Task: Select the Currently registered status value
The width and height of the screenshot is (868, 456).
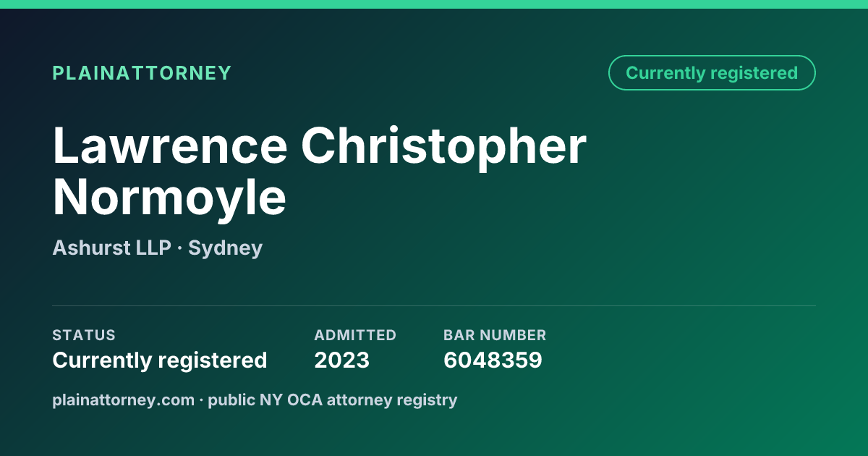Action: (x=160, y=360)
